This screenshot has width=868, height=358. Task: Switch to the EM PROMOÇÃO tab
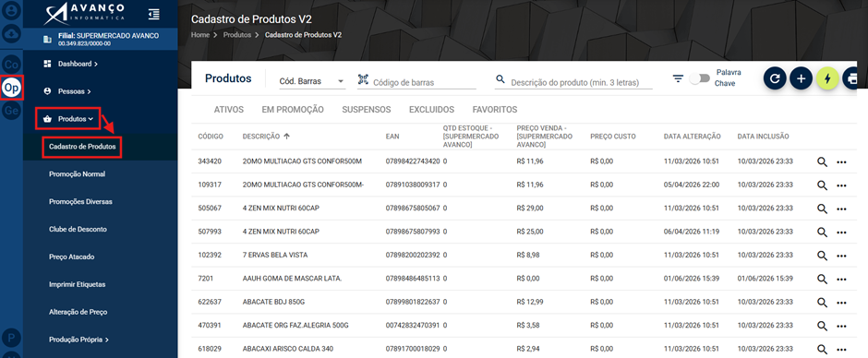pos(293,110)
